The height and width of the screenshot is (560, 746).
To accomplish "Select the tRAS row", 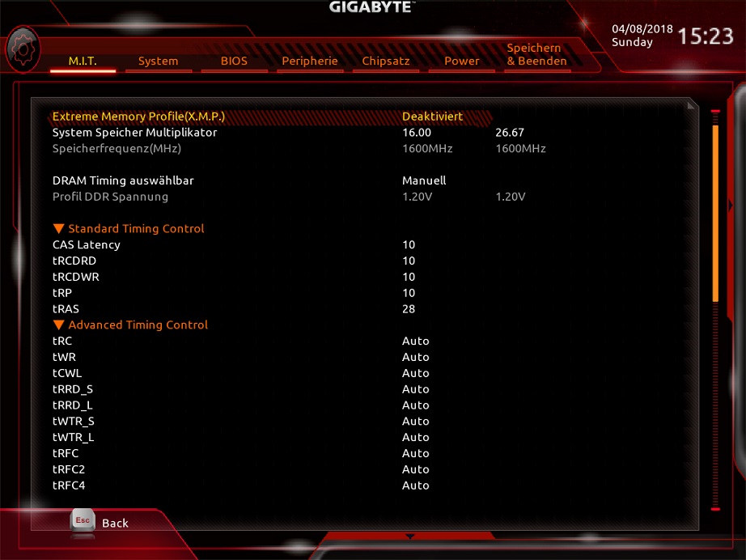I will click(x=66, y=309).
